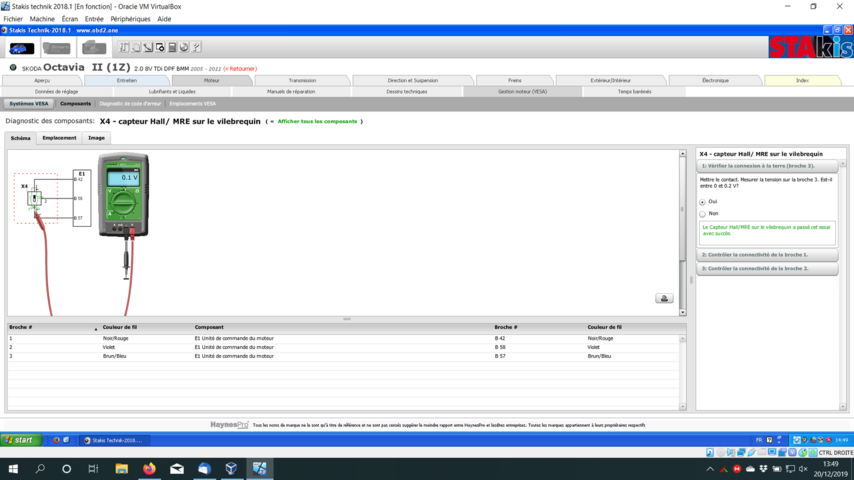Open Mail app from the taskbar
The image size is (854, 480).
pyautogui.click(x=176, y=469)
